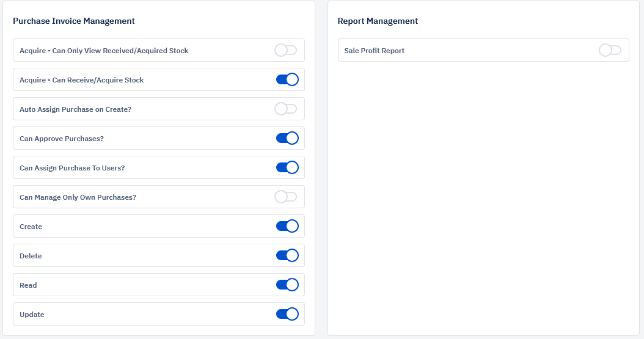The image size is (644, 339).
Task: Turn on Auto Assign Purchase on Create toggle
Action: coord(286,109)
